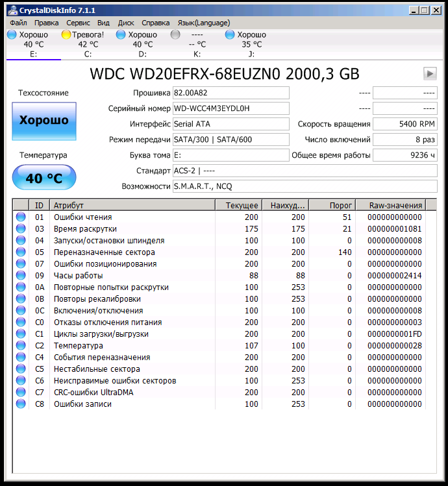The height and width of the screenshot is (486, 448).
Task: Click status orb of Запуски/остановки шпинделя row
Action: 21,241
